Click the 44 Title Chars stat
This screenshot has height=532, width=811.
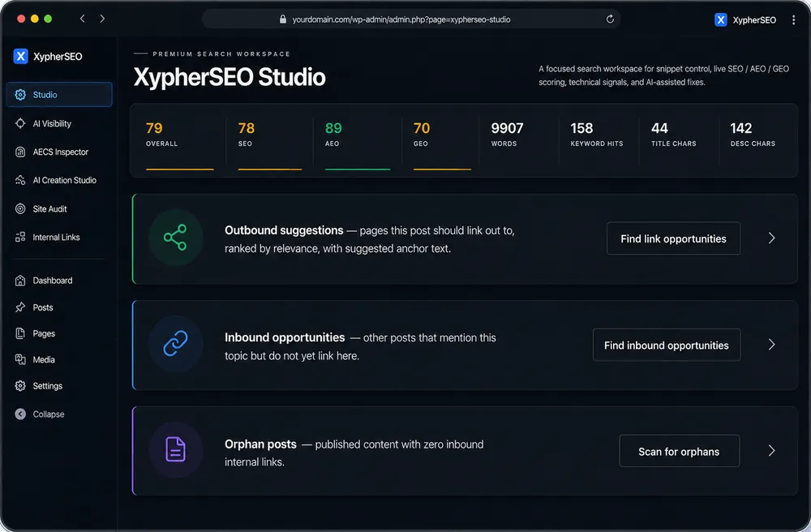pyautogui.click(x=673, y=134)
